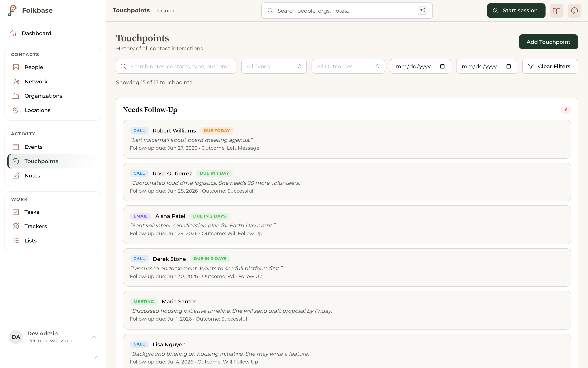The height and width of the screenshot is (368, 588).
Task: Open Robert Williams touchpoint card
Action: tap(347, 139)
